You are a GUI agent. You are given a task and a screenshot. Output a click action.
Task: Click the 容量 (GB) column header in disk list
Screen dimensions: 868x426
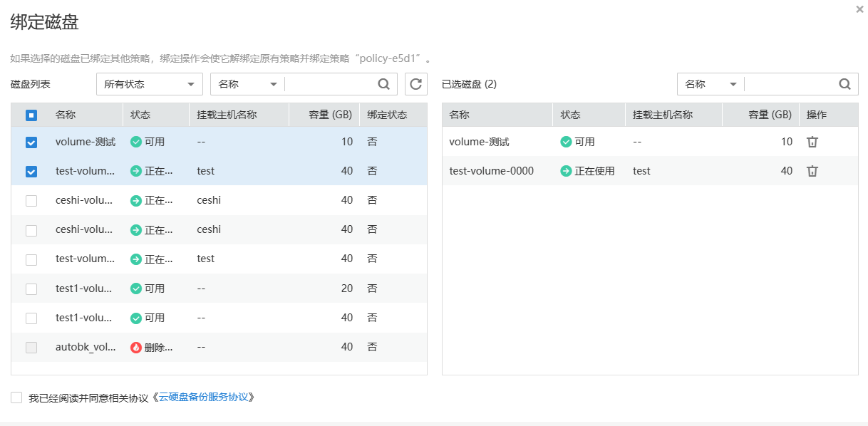pyautogui.click(x=331, y=115)
